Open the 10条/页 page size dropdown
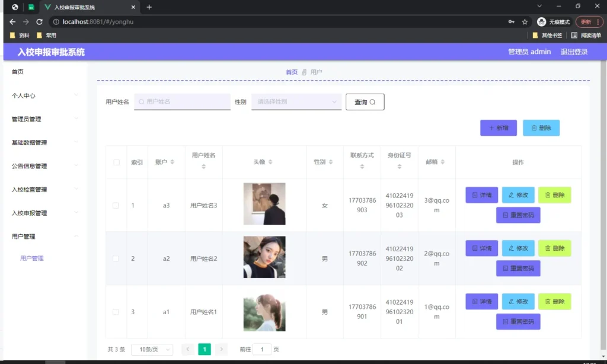 (151, 349)
